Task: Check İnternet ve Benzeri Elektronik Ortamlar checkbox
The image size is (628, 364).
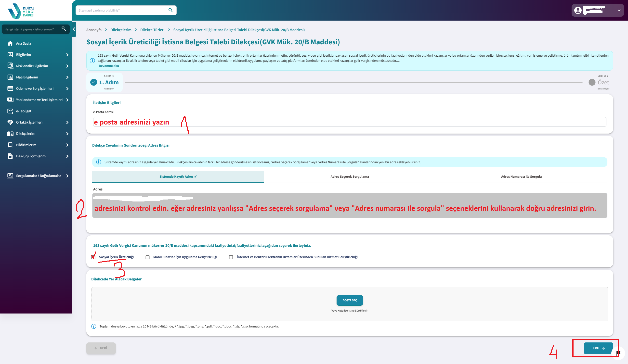Action: tap(231, 257)
